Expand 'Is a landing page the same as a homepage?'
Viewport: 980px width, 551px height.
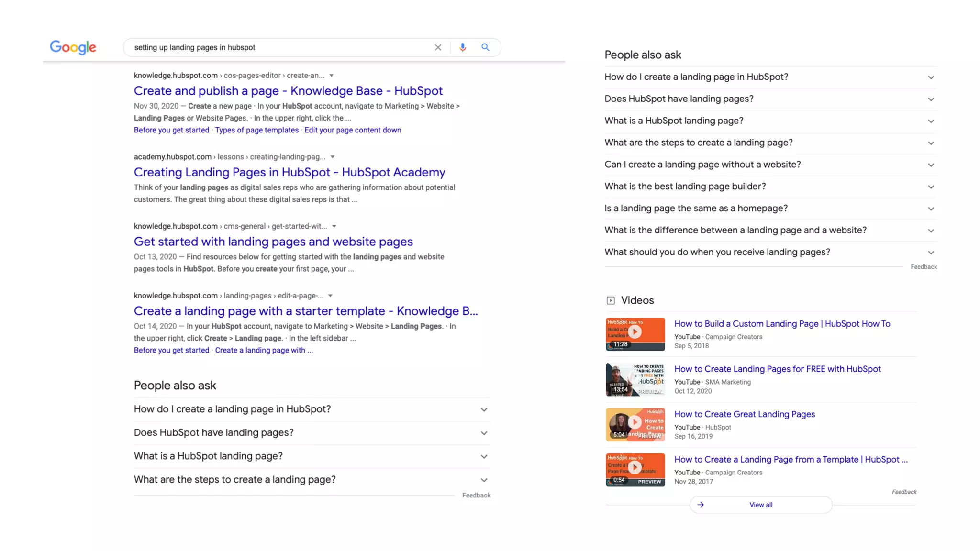point(931,209)
